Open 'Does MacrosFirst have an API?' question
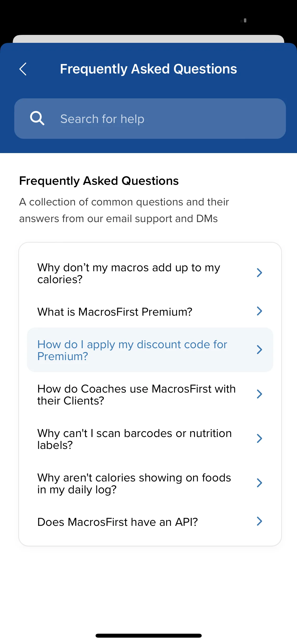 150,522
